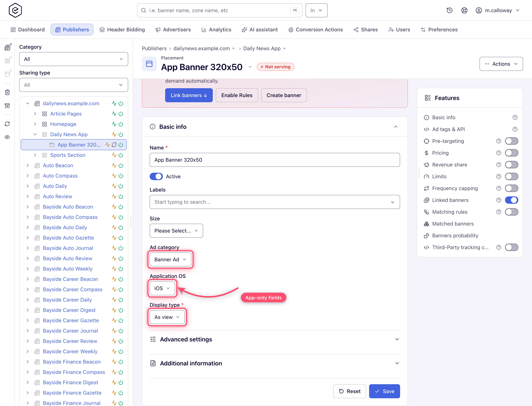This screenshot has height=406, width=532.
Task: Enable the Pre-targeting feature toggle
Action: 511,141
